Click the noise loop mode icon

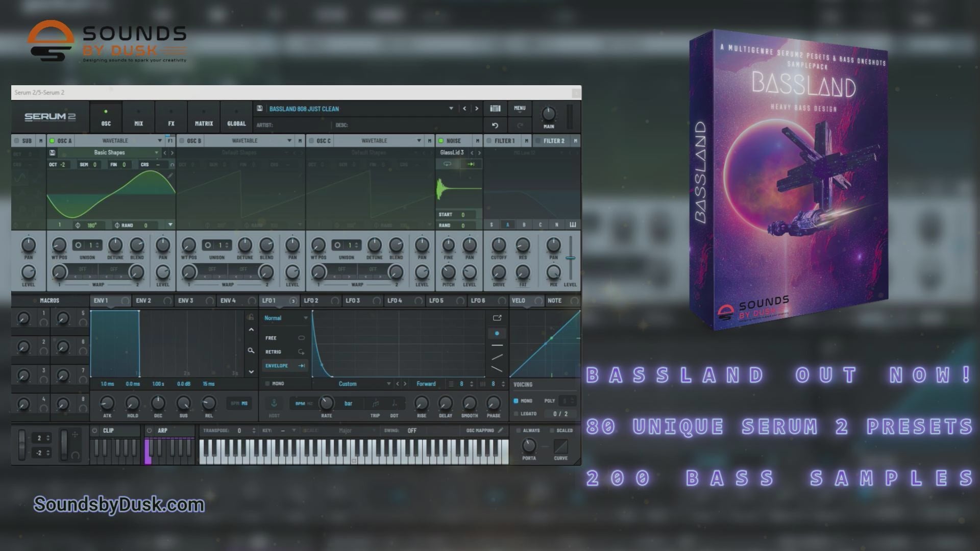coord(447,164)
